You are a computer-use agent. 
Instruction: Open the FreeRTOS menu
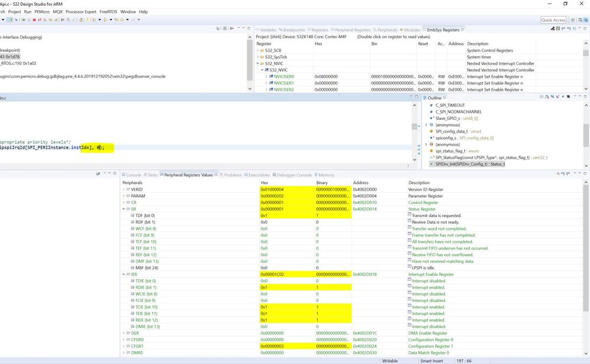coord(108,12)
